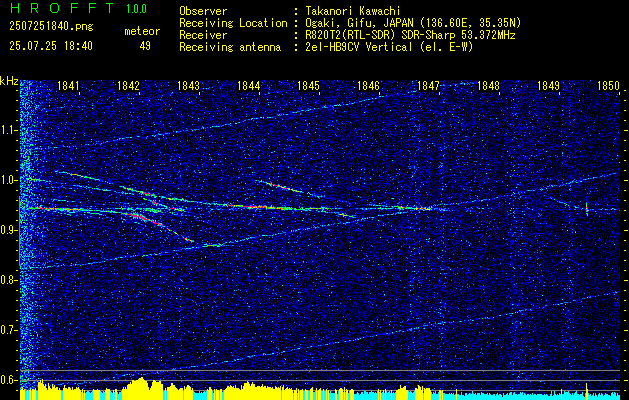
Task: Click the 1.1 kHz axis label
Action: coord(9,130)
